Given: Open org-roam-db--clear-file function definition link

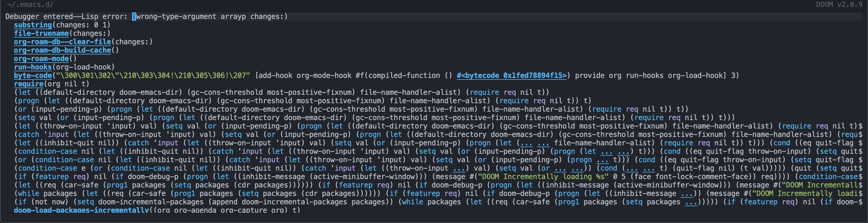Looking at the screenshot, I should 62,42.
